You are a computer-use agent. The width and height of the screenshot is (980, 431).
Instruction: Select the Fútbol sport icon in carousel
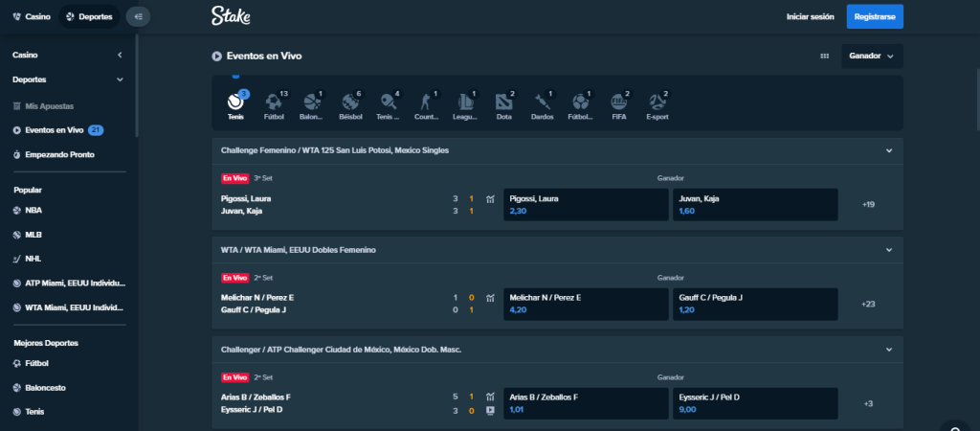click(x=274, y=105)
